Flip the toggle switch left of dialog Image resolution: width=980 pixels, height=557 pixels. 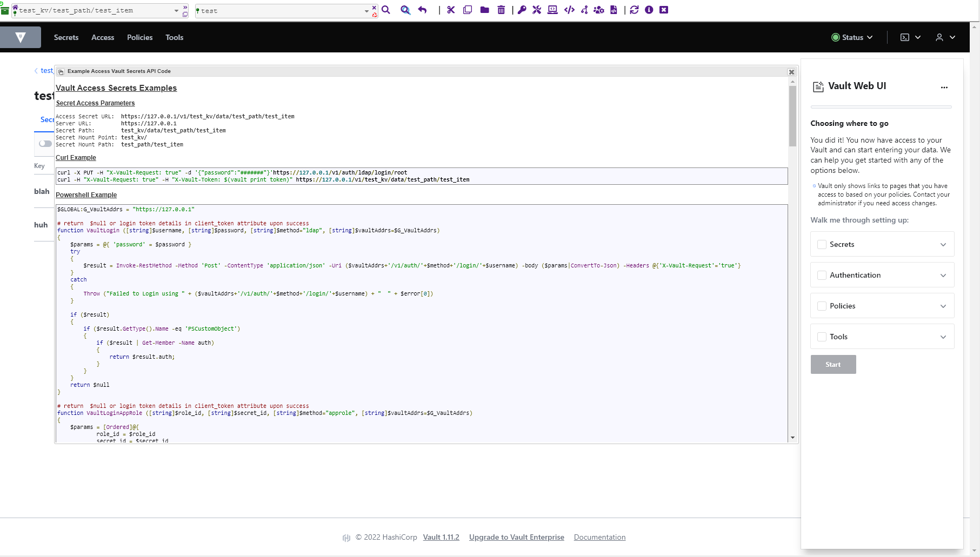(x=45, y=144)
